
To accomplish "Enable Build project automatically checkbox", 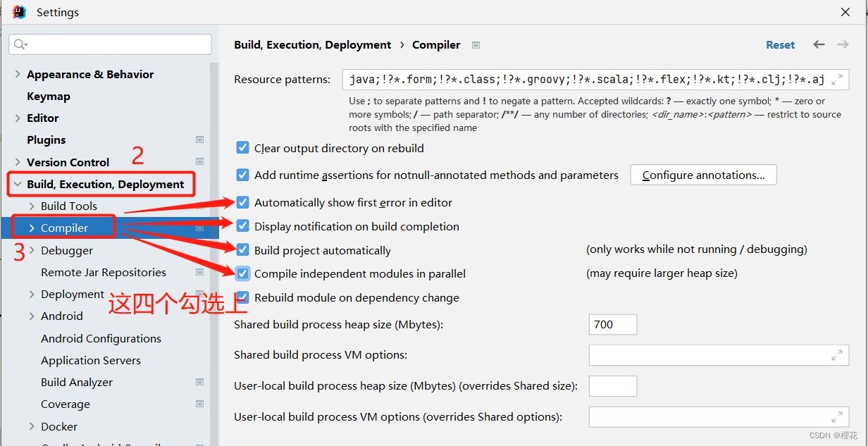I will coord(242,250).
